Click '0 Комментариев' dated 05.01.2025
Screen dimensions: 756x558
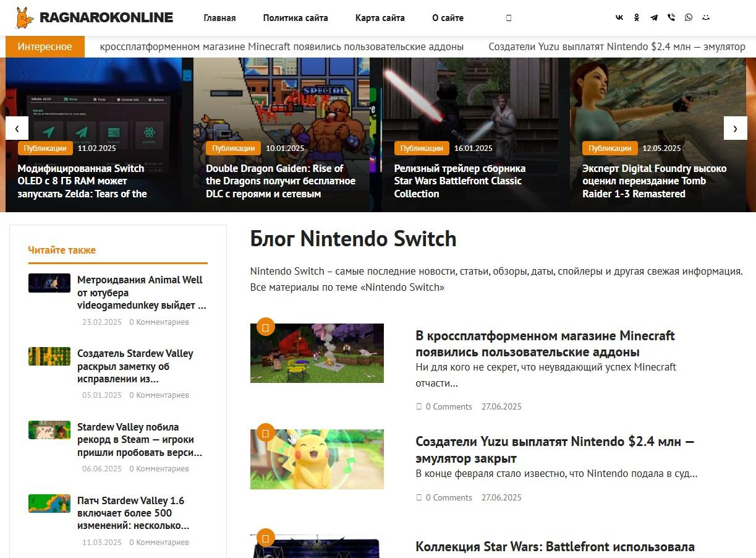coord(159,395)
